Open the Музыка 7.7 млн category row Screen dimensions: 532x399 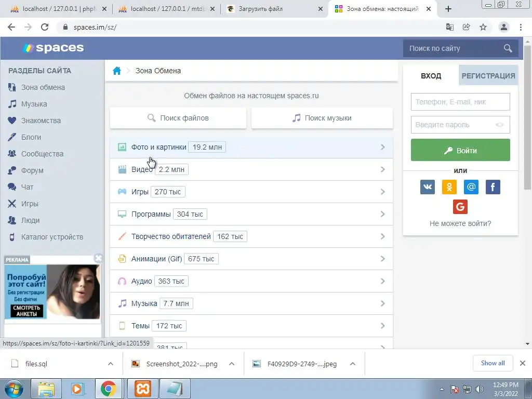[251, 303]
